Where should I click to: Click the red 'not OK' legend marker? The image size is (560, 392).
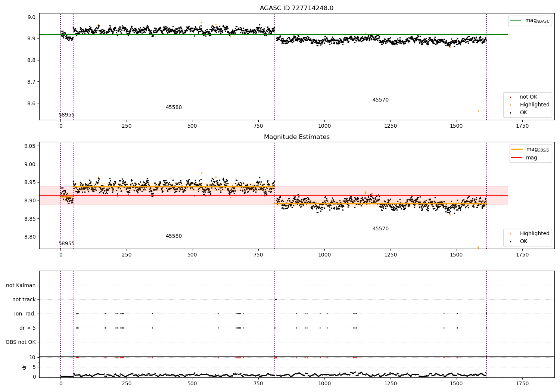tap(510, 97)
